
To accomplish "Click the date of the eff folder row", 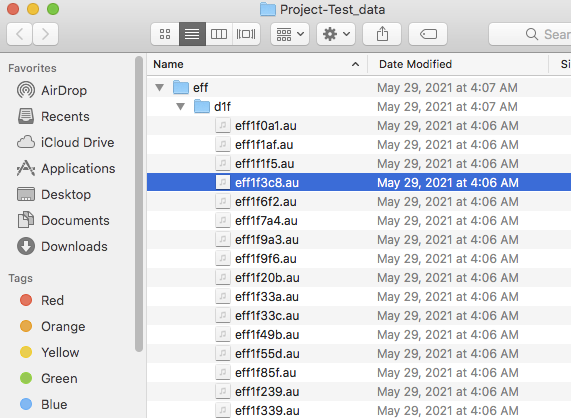I will 447,87.
